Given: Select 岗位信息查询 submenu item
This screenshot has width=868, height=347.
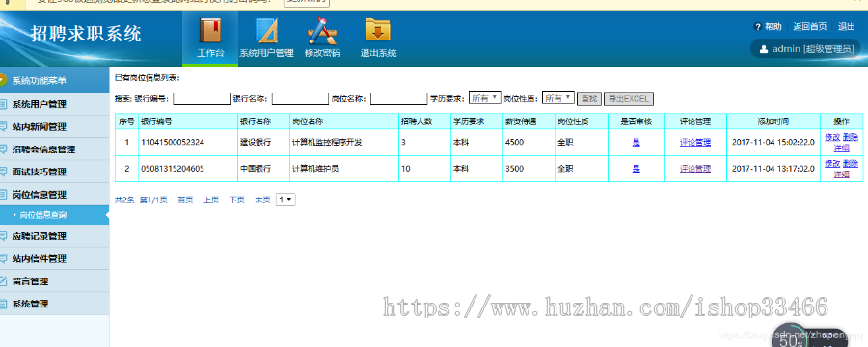Looking at the screenshot, I should click(54, 215).
